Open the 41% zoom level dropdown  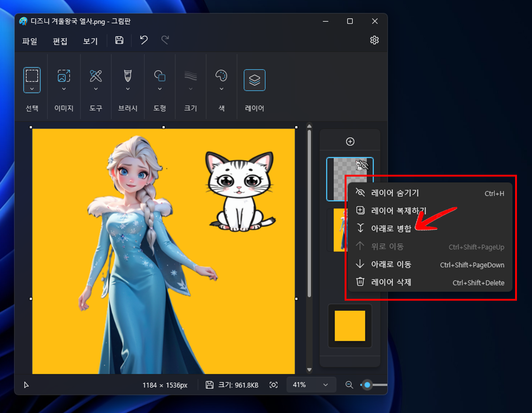pyautogui.click(x=311, y=385)
